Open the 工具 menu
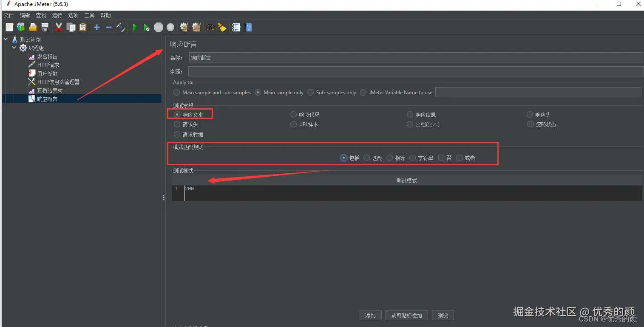644x327 pixels. (x=89, y=15)
